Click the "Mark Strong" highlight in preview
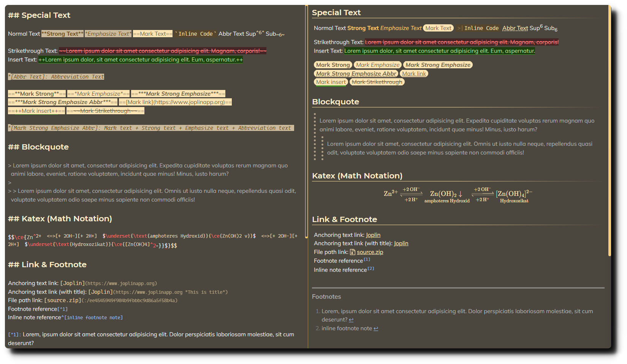The image size is (627, 364). pyautogui.click(x=333, y=65)
